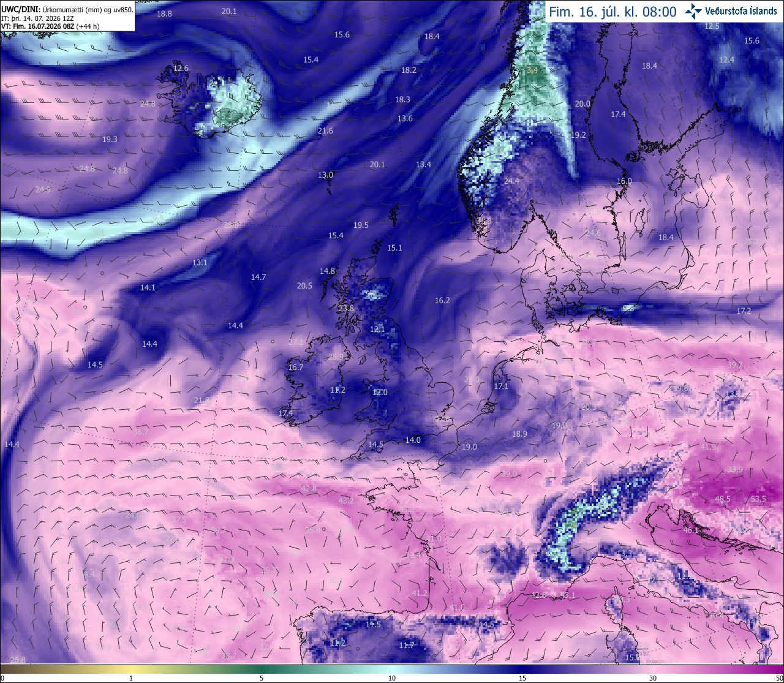Click the Veðurstofa Íslands logo icon

click(x=693, y=11)
